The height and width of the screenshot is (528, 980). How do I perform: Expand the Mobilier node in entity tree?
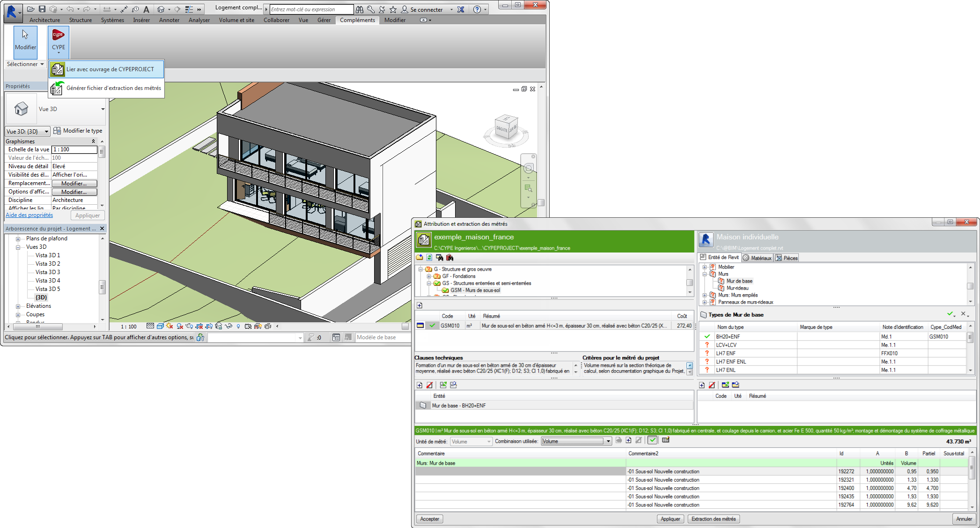pos(704,267)
